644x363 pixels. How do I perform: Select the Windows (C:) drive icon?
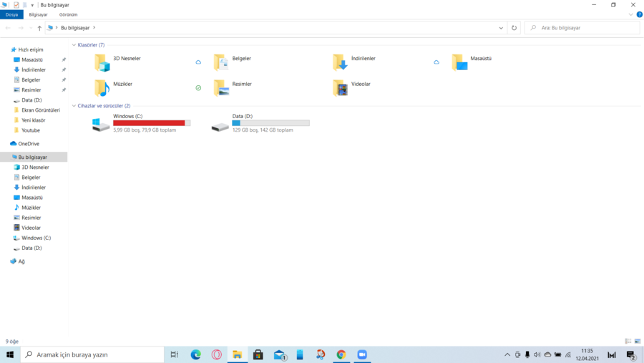(x=101, y=125)
